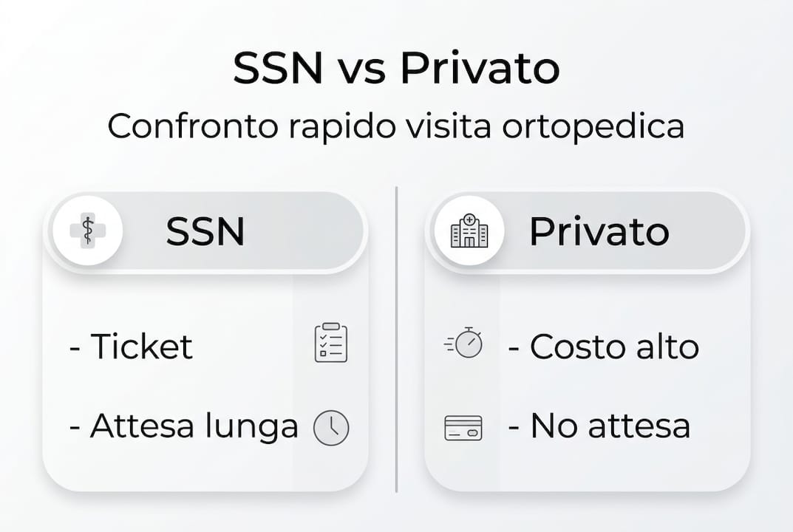The height and width of the screenshot is (532, 793).
Task: Click the credit card icon
Action: click(x=463, y=428)
